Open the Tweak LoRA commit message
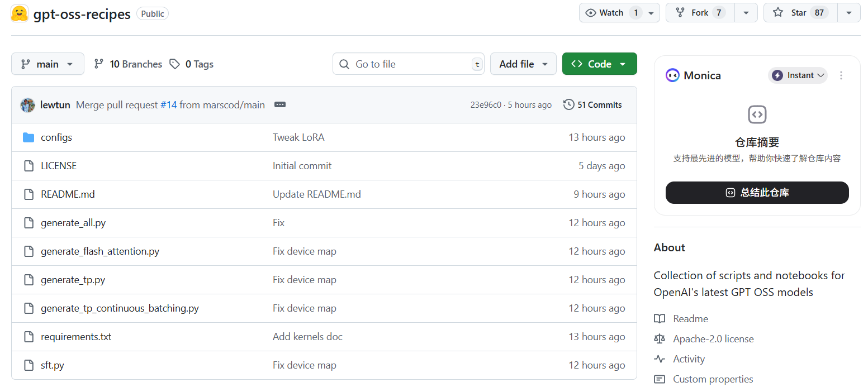The image size is (868, 387). [298, 137]
